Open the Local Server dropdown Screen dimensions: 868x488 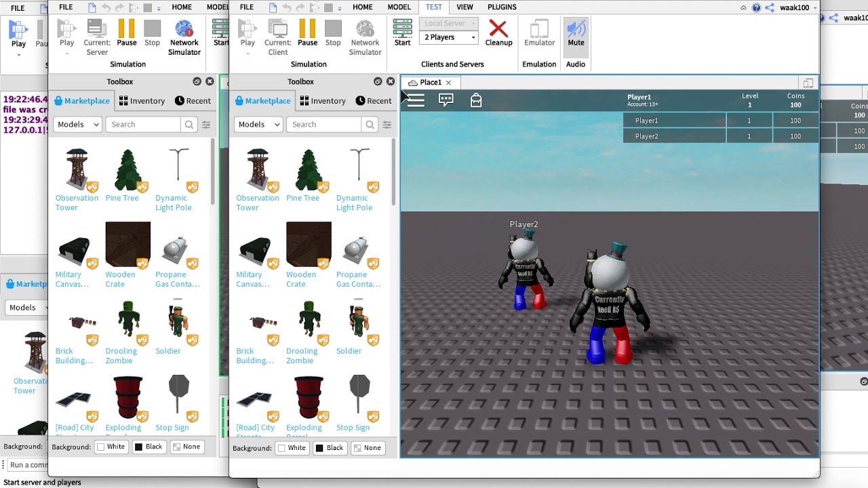pyautogui.click(x=450, y=23)
